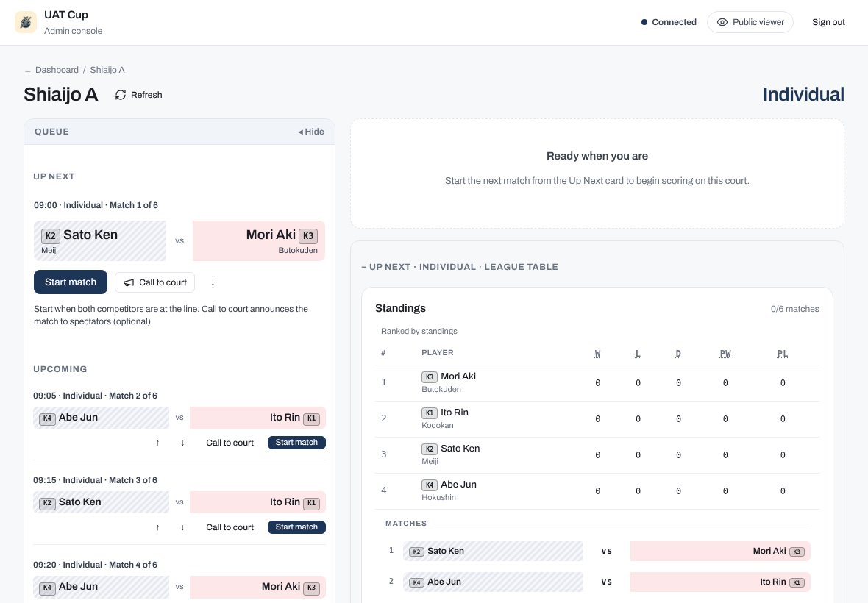
Task: Move Match 2 of 6 down in queue
Action: 182,443
